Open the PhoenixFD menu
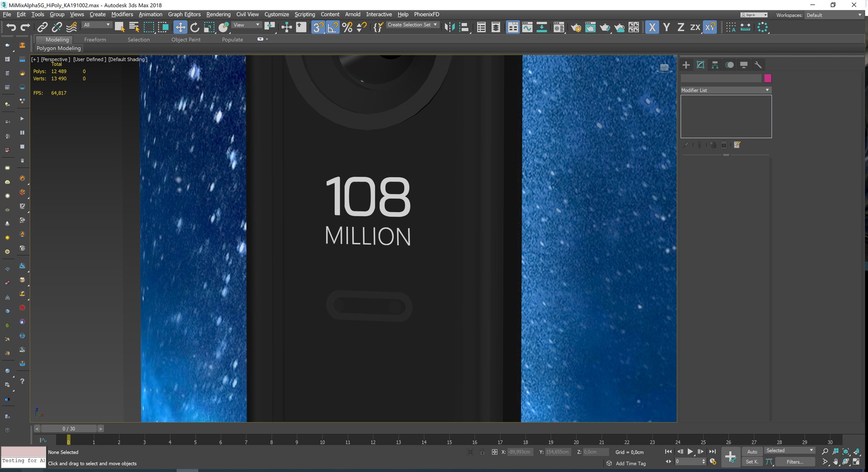The image size is (868, 472). click(x=427, y=14)
